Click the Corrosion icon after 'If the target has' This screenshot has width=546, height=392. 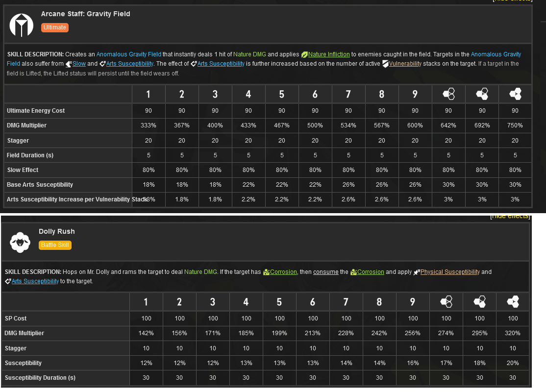(267, 272)
